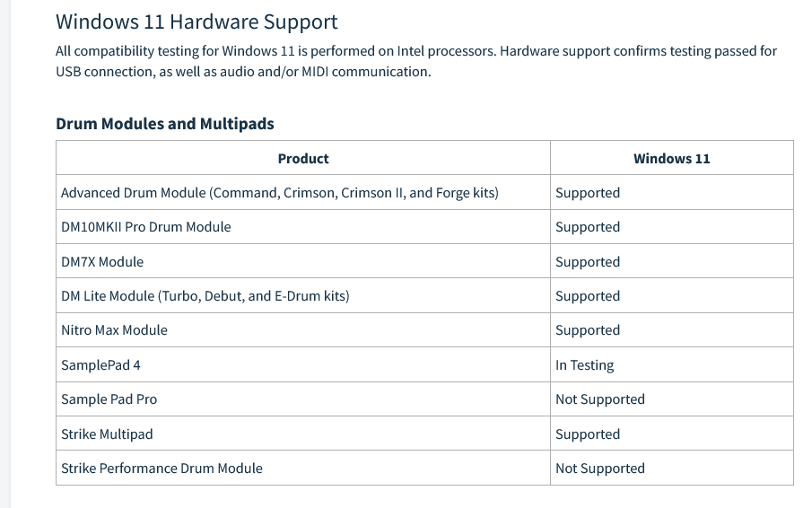Select the Sample Pad Pro product cell

(x=303, y=399)
